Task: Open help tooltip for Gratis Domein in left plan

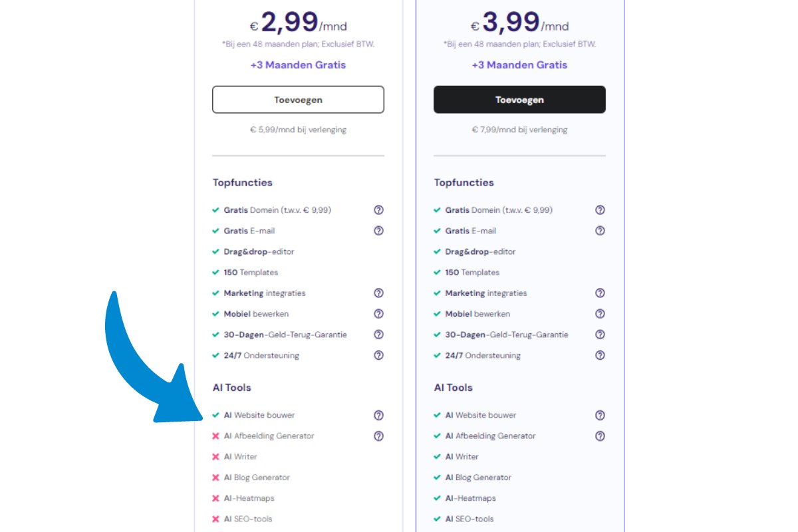Action: pos(378,210)
